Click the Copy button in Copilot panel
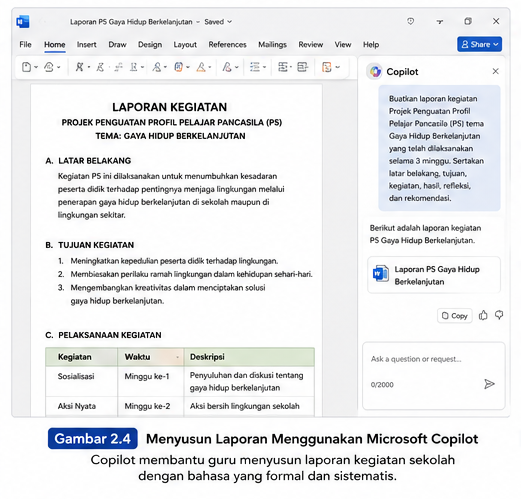 pos(455,316)
